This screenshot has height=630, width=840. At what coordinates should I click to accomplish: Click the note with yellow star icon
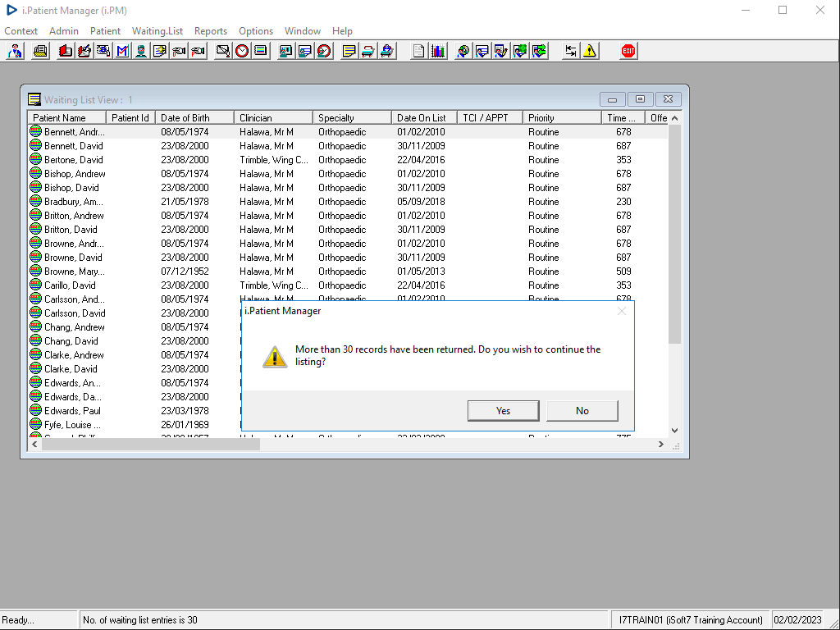tap(160, 51)
